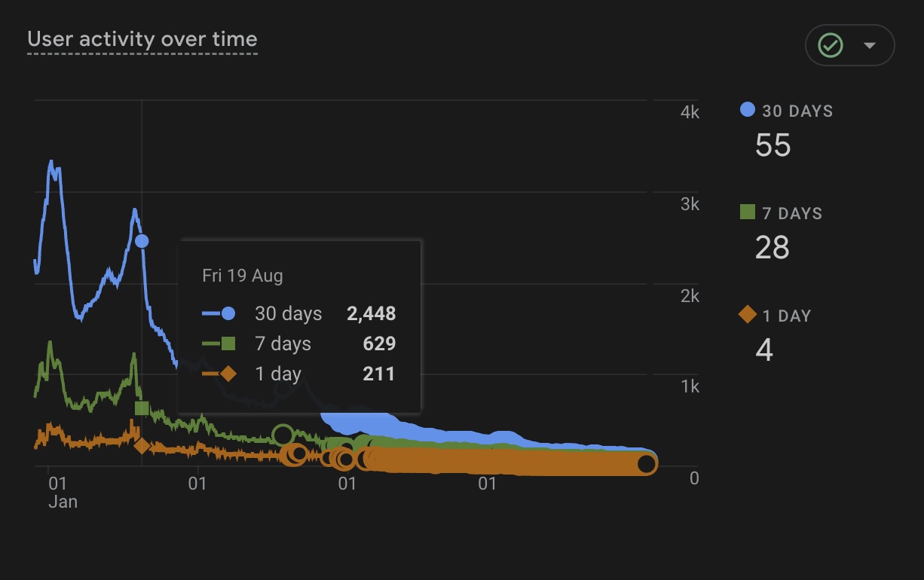Select the 1 DAY total value 4
Image resolution: width=924 pixels, height=580 pixels.
click(x=764, y=350)
